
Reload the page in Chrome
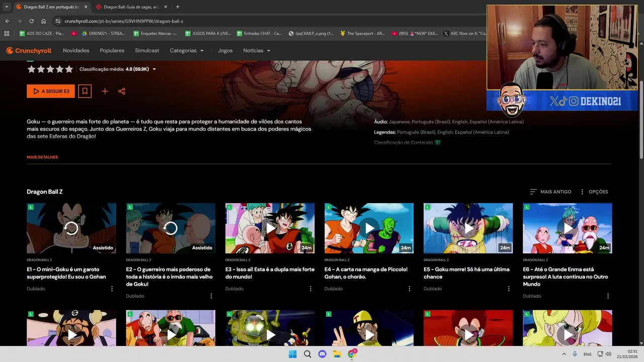[31, 21]
